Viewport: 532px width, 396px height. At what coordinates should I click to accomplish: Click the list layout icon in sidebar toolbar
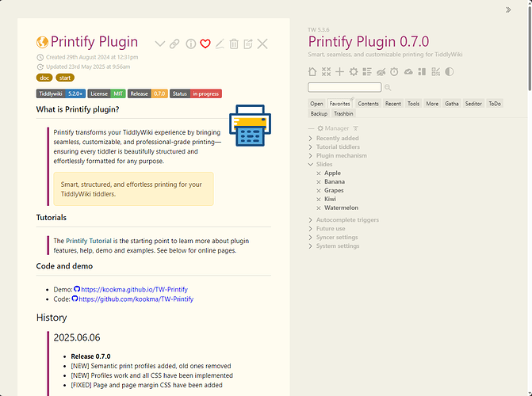367,71
